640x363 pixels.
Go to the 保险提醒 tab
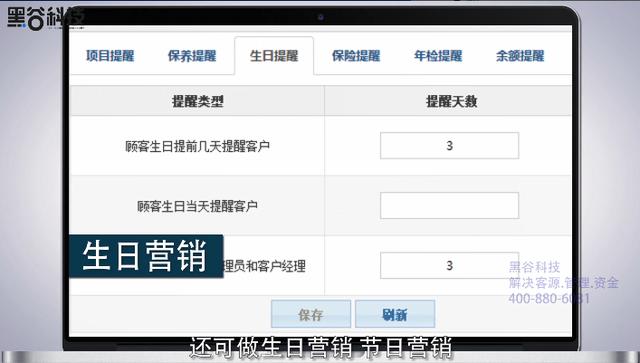[x=356, y=56]
